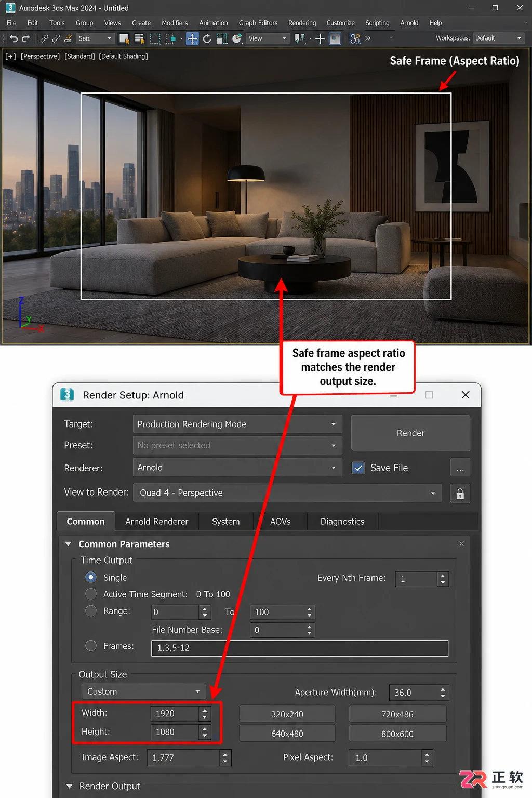
Task: Open the Renderer dropdown showing Arnold
Action: click(x=237, y=467)
